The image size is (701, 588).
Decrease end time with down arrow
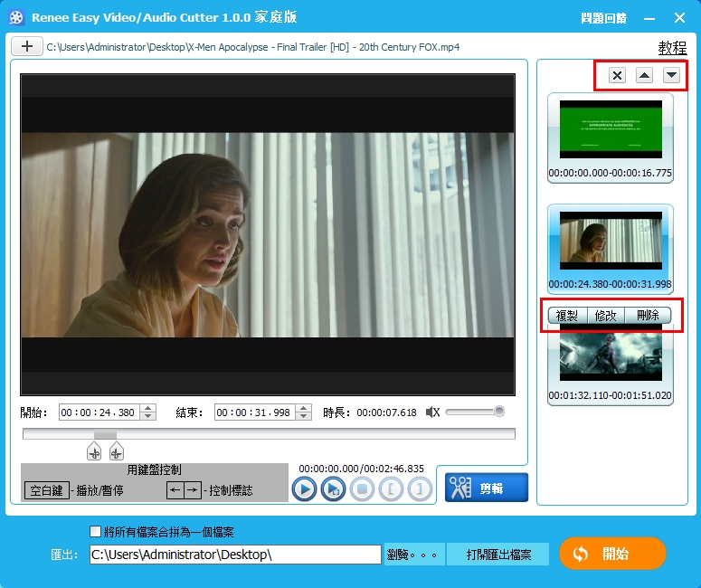[x=304, y=416]
